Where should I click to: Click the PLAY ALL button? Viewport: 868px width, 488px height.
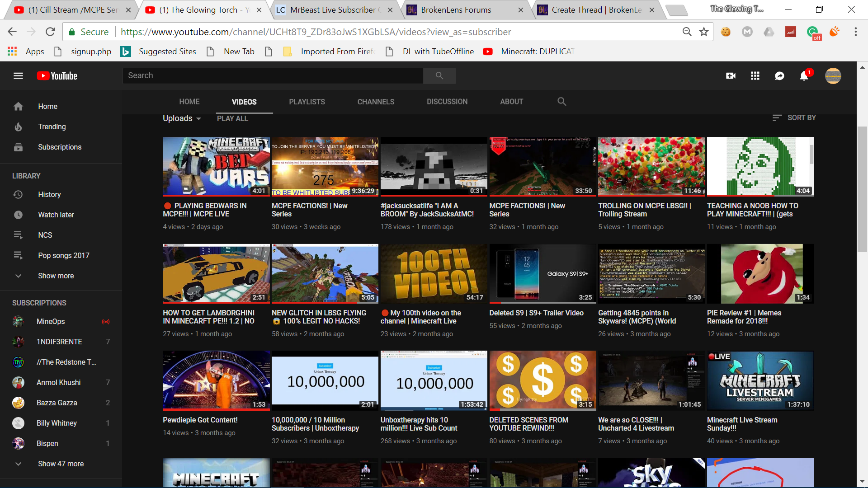click(232, 118)
